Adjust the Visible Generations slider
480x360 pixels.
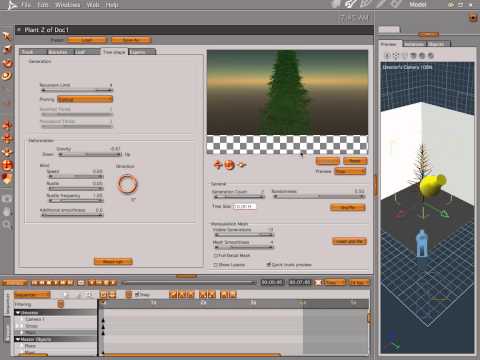click(x=244, y=235)
